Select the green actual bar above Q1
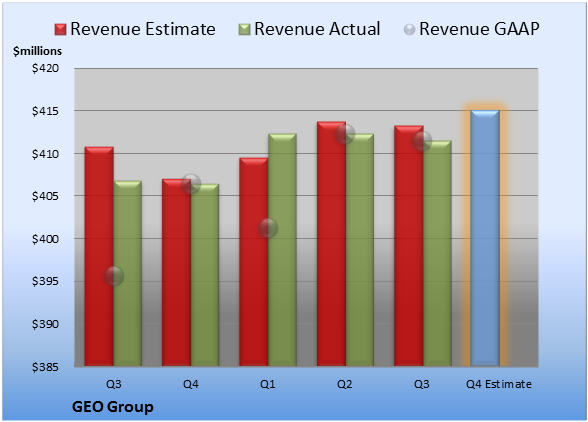Image resolution: width=588 pixels, height=422 pixels. (282, 249)
